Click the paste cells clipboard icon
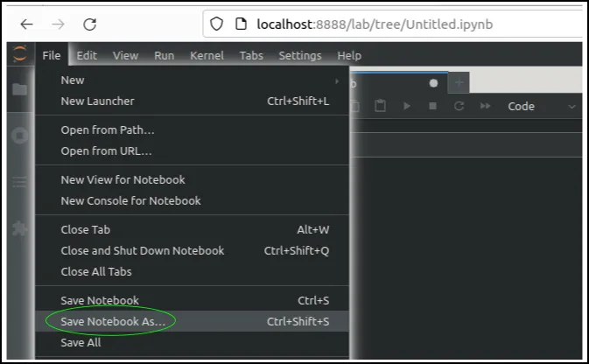The width and height of the screenshot is (589, 364). [380, 106]
